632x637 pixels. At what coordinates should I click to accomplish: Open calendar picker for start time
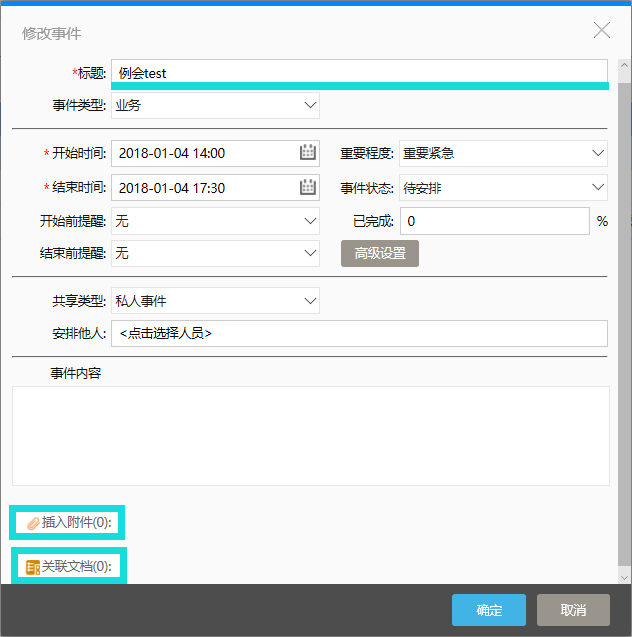coord(308,153)
